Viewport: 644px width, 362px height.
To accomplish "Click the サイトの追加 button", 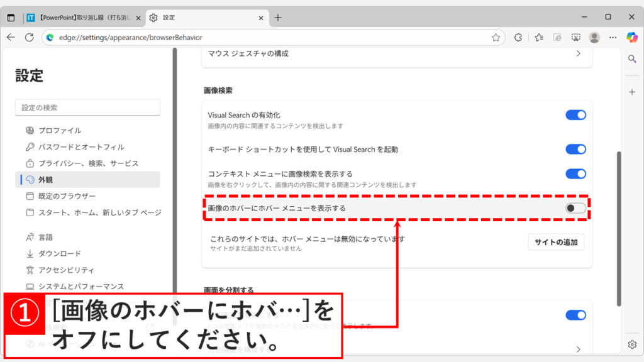I will tap(556, 242).
